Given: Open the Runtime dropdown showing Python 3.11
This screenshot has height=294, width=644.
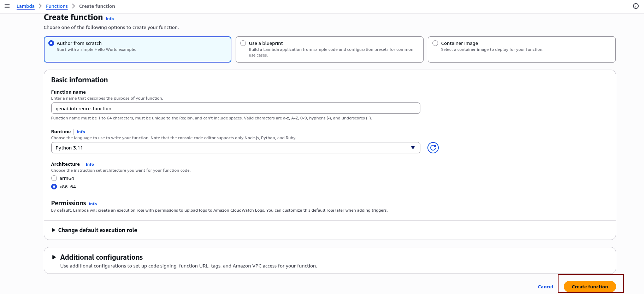Looking at the screenshot, I should click(235, 148).
